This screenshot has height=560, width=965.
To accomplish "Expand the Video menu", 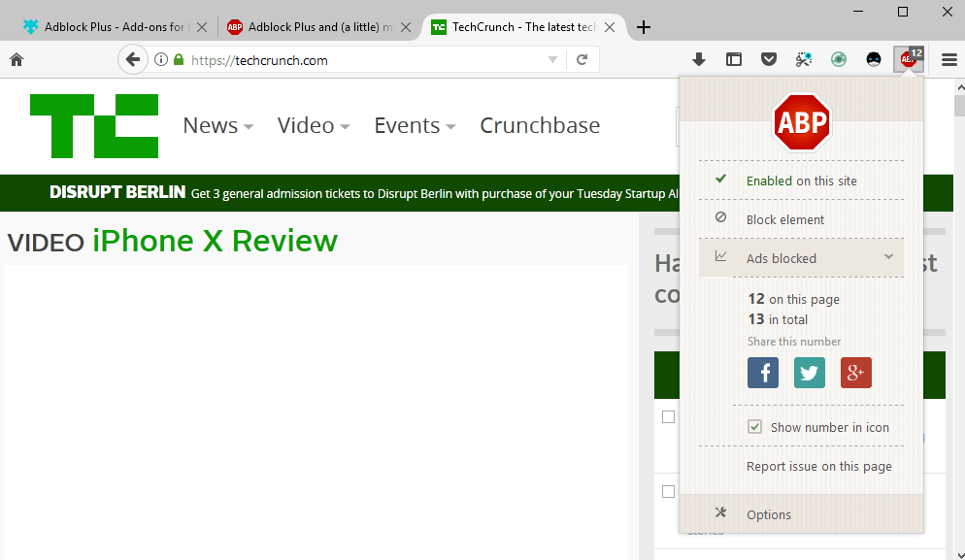I will (314, 125).
